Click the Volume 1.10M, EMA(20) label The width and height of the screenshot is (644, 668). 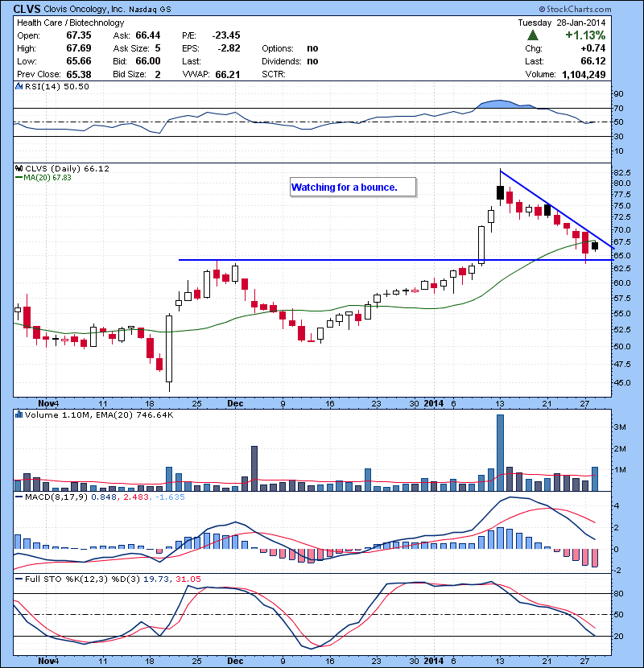click(x=99, y=414)
